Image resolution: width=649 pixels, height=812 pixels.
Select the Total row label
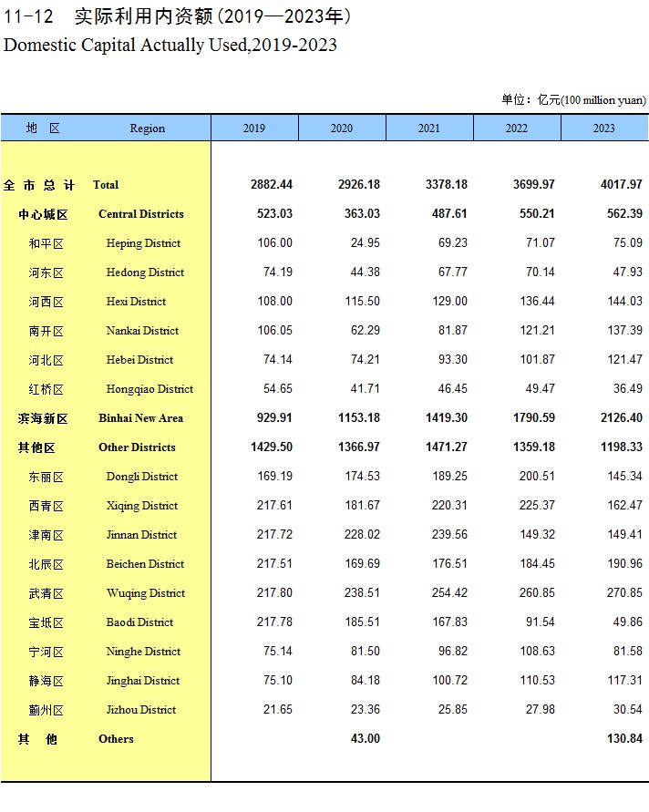tap(106, 185)
